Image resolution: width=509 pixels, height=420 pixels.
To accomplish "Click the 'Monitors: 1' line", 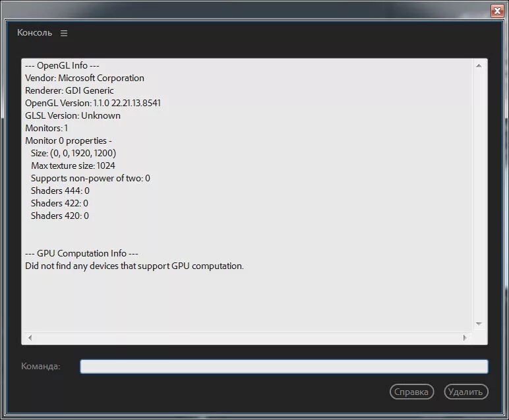I will [46, 128].
